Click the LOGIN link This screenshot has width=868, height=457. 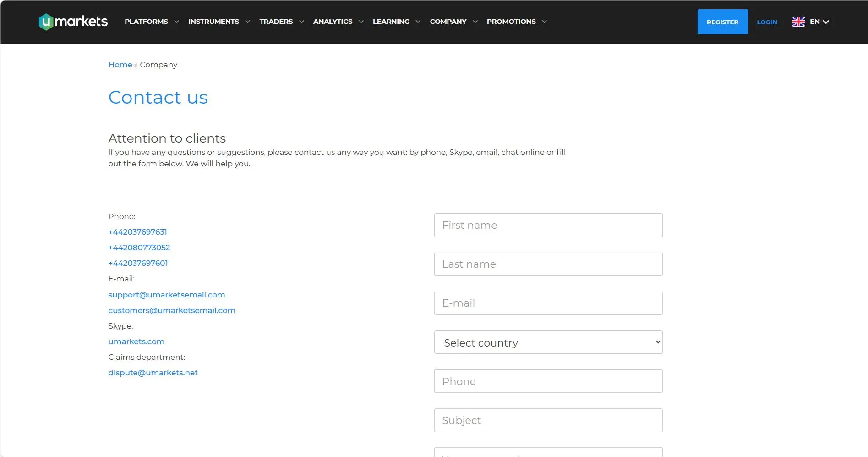coord(767,22)
